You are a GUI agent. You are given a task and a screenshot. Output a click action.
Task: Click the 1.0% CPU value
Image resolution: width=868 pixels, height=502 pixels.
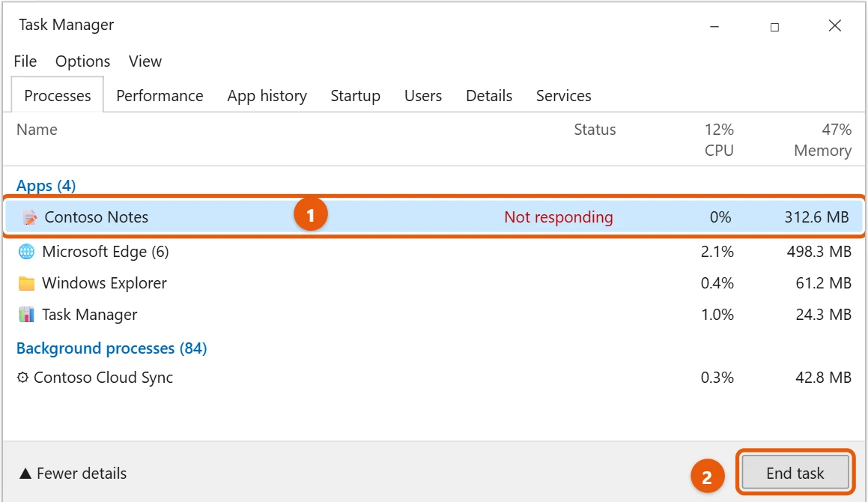pos(717,315)
